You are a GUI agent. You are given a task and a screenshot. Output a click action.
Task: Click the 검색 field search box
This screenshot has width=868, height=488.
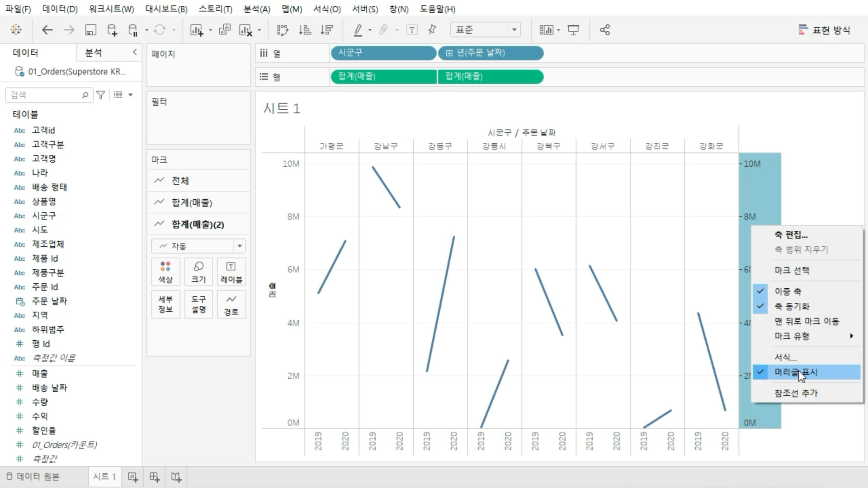click(45, 95)
